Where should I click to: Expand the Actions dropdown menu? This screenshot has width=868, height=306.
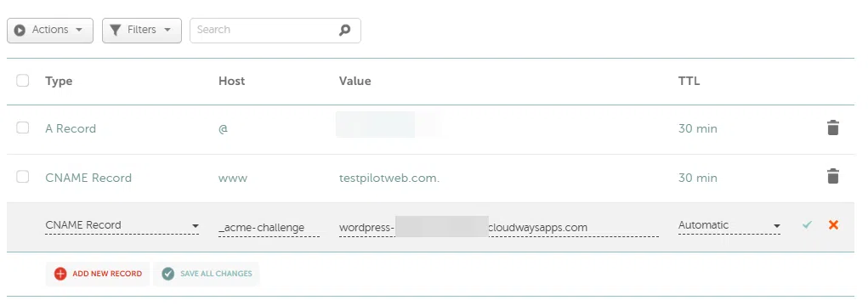point(50,30)
